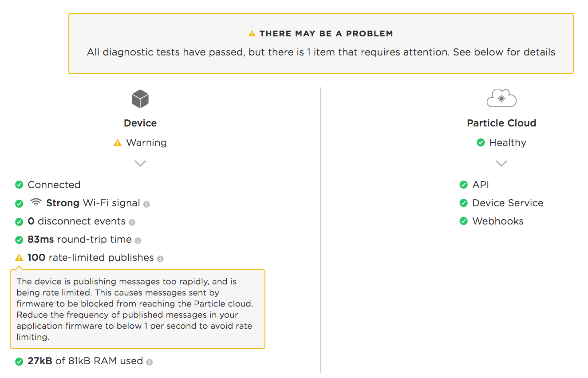Viewport: 588px width, 378px height.
Task: Open info icon for round-trip time
Action: click(x=138, y=240)
